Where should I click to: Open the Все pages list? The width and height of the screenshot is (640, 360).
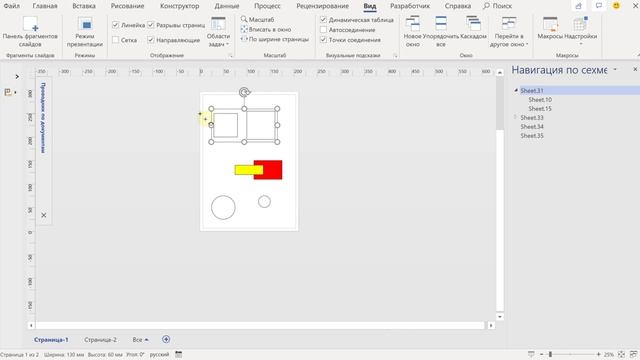140,340
